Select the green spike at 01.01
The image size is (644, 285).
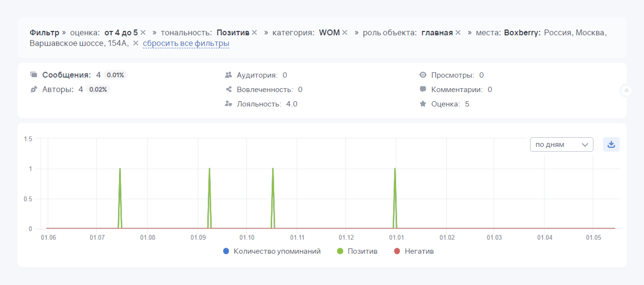(395, 198)
